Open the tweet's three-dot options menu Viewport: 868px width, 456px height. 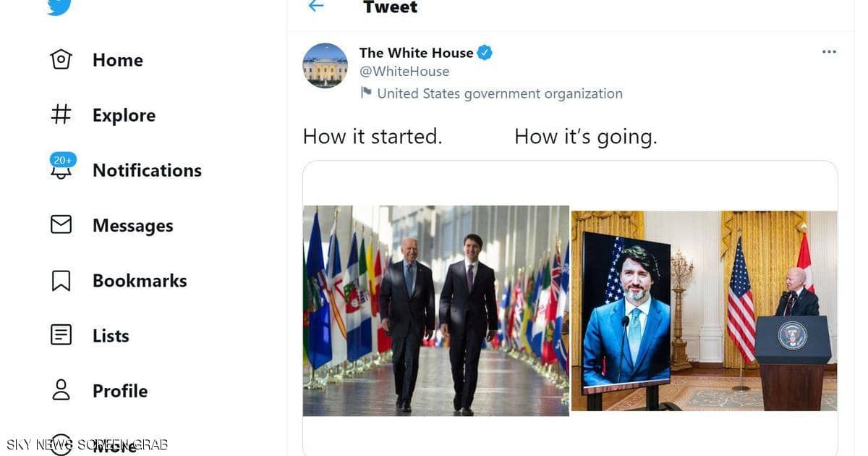829,52
